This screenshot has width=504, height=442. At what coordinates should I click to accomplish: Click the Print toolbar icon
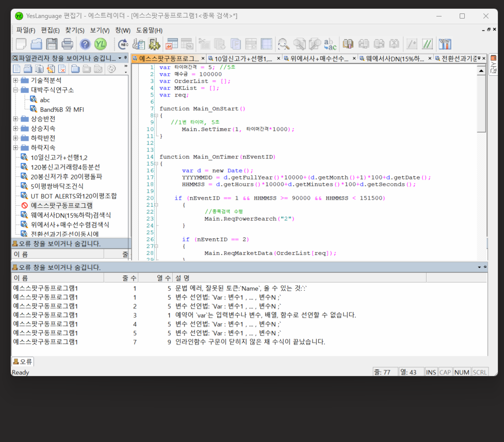pos(67,44)
